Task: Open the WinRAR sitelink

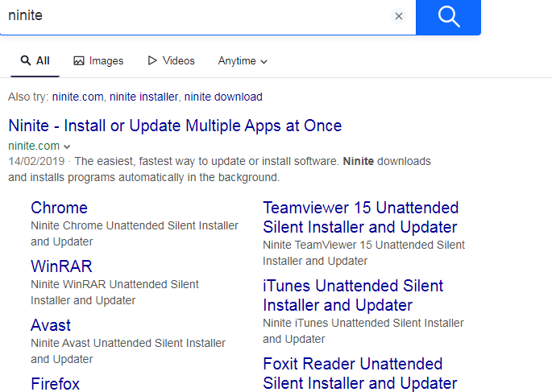Action: pyautogui.click(x=61, y=266)
